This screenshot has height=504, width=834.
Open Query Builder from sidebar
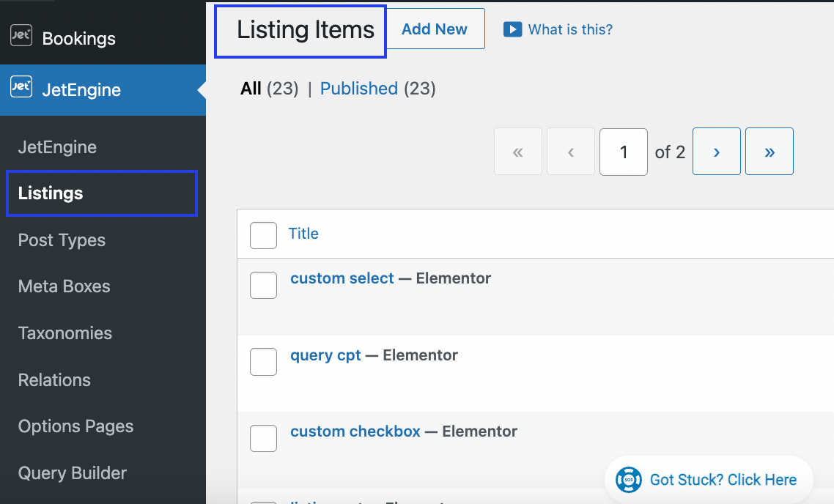point(72,473)
